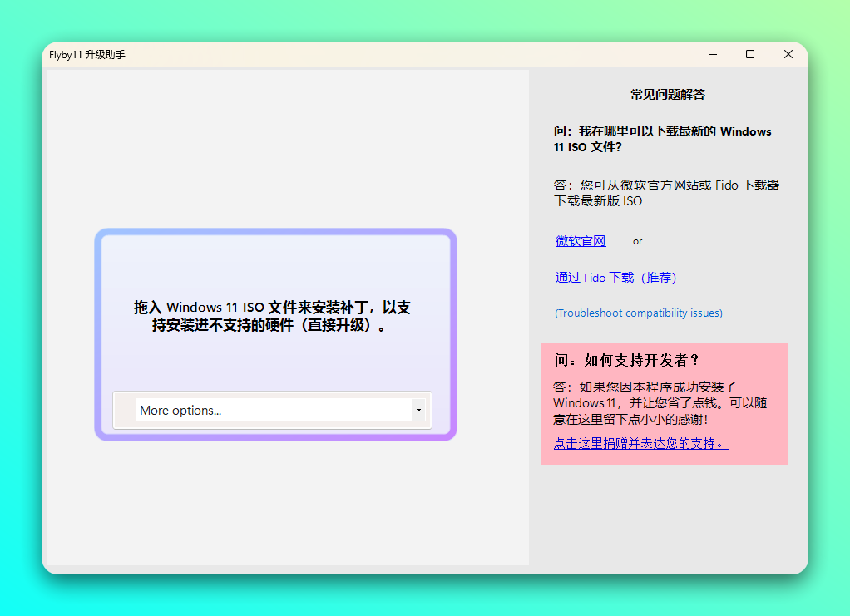Viewport: 850px width, 616px height.
Task: Select the question about downloading Windows 11 ISO
Action: click(x=662, y=139)
